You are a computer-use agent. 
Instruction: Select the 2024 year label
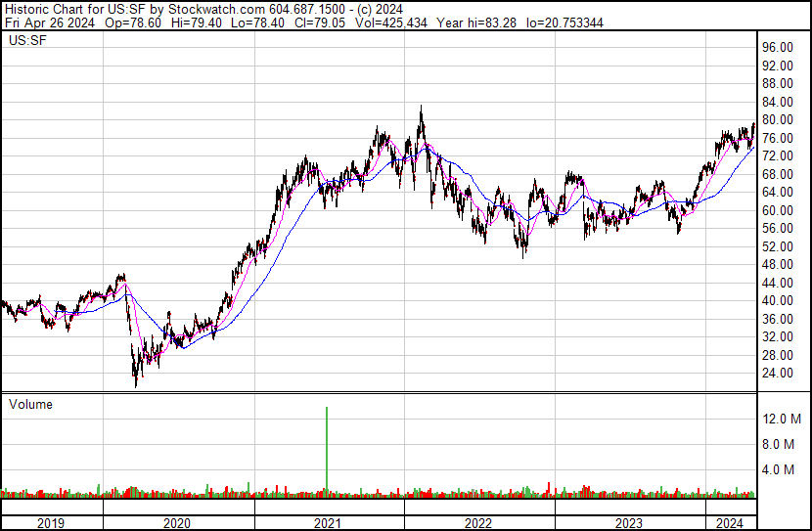coord(730,523)
